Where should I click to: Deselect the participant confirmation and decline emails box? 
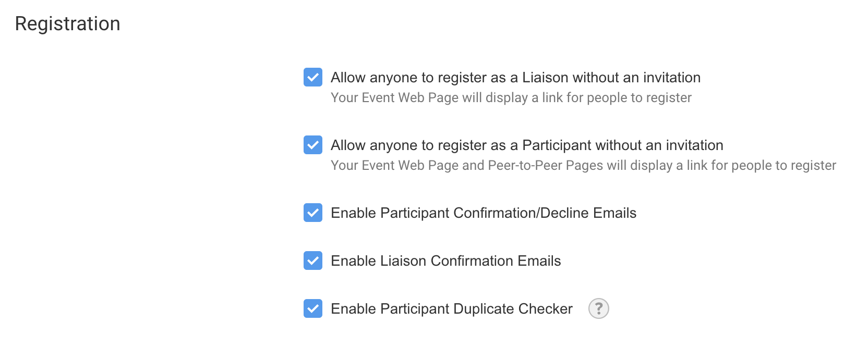click(313, 213)
